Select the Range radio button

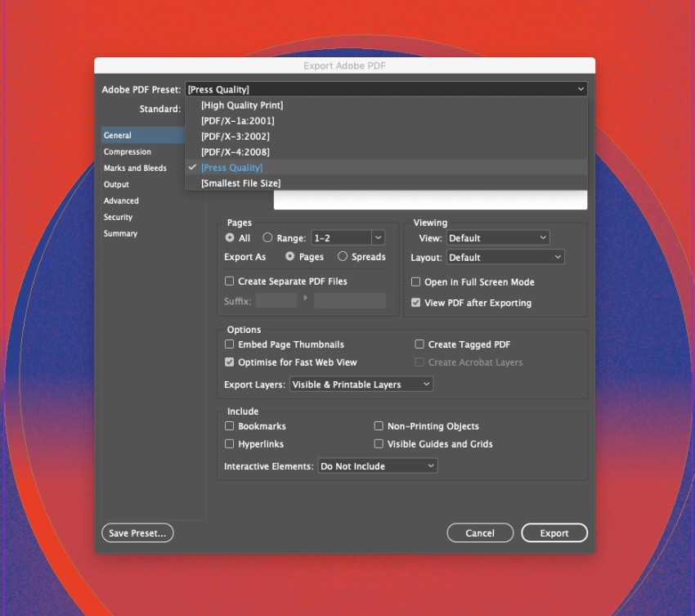[x=267, y=238]
